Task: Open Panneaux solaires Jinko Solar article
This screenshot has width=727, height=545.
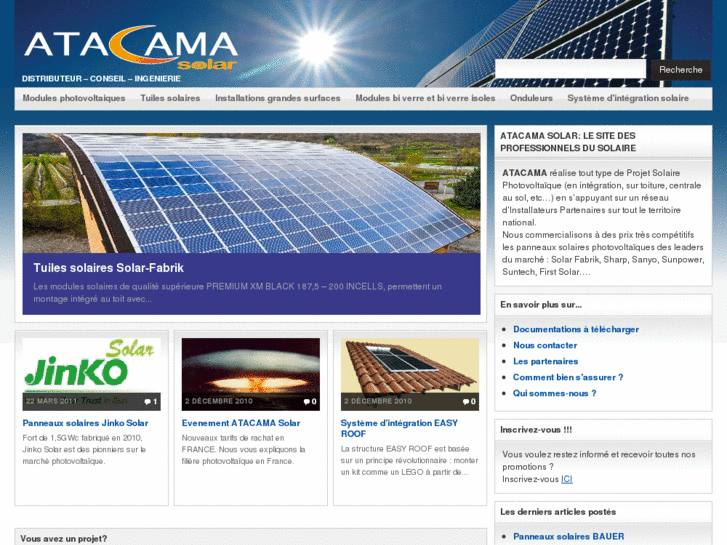Action: (x=85, y=423)
